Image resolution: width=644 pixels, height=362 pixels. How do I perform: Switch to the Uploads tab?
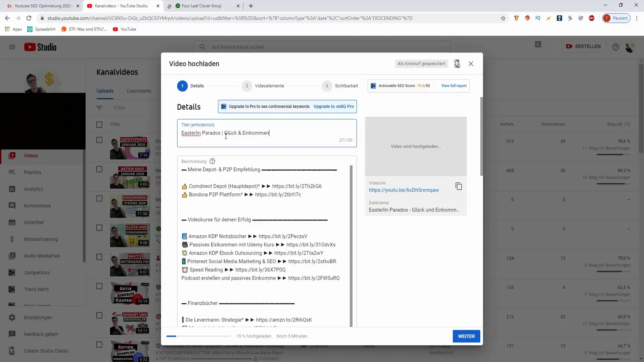pyautogui.click(x=105, y=91)
